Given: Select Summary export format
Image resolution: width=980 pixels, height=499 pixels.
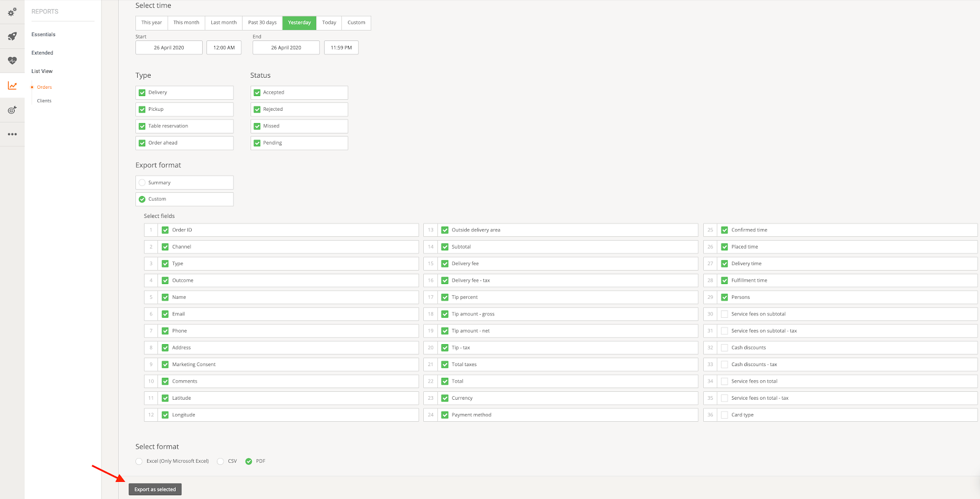Looking at the screenshot, I should [x=142, y=182].
